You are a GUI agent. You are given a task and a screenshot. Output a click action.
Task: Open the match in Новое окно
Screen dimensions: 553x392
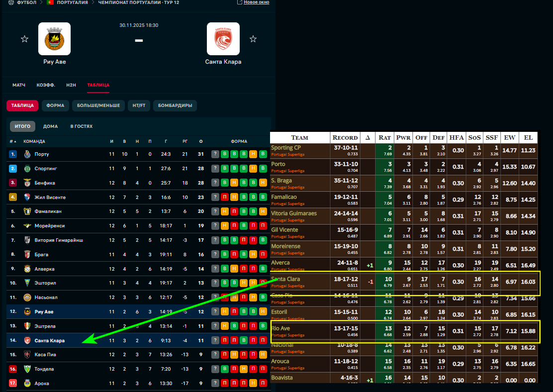pos(253,2)
